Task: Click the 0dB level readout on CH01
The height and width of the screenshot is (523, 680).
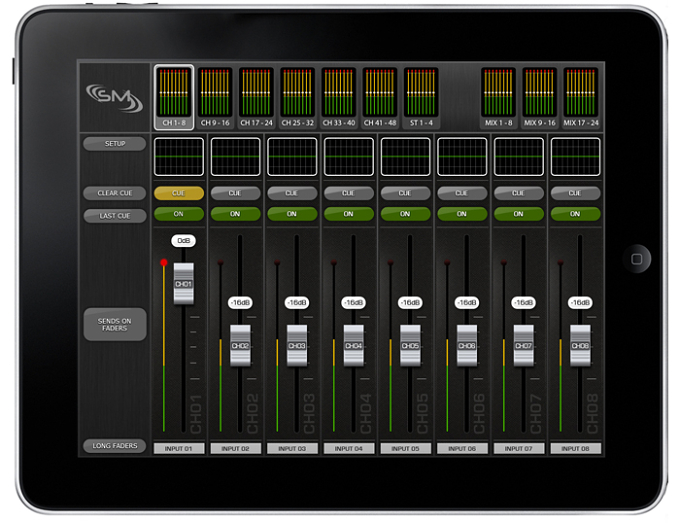Action: 183,241
